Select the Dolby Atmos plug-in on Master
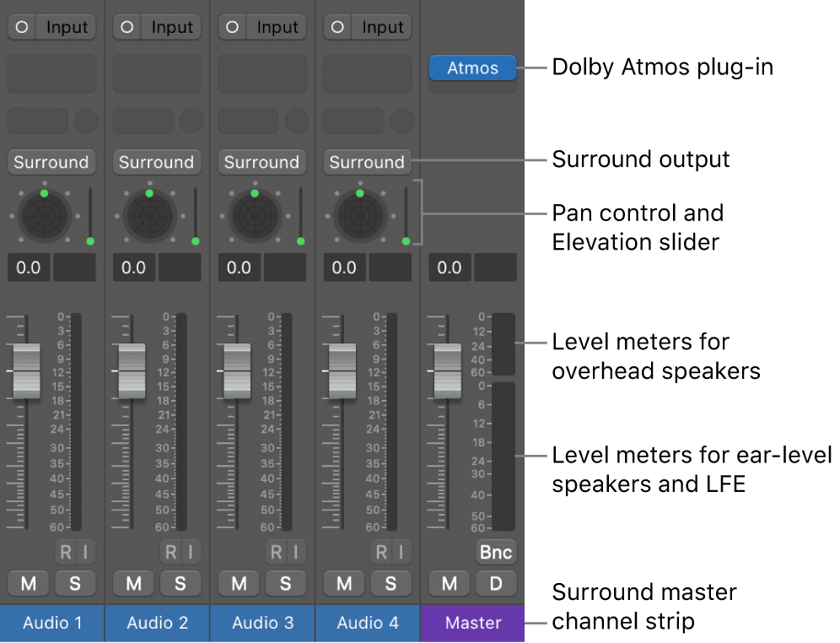 coord(472,68)
